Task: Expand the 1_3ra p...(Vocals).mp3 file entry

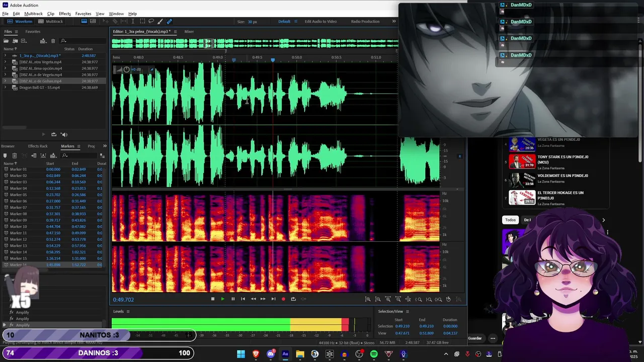Action: tap(6, 56)
